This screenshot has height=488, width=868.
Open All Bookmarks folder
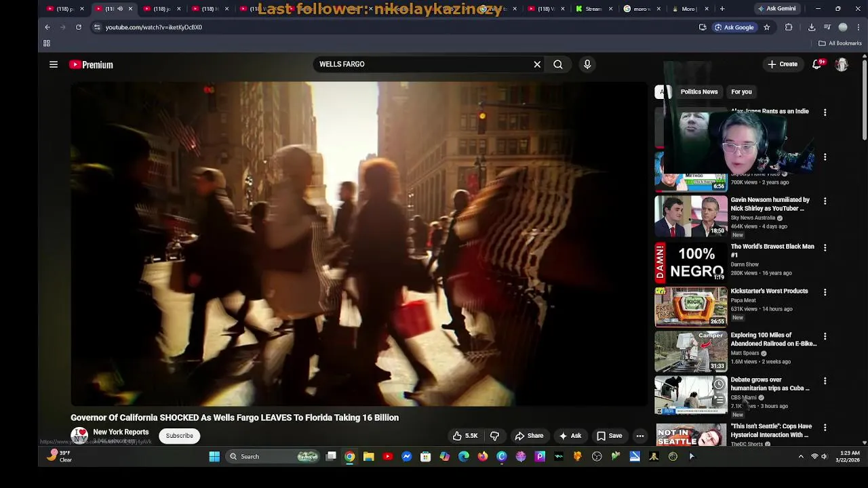pyautogui.click(x=840, y=43)
